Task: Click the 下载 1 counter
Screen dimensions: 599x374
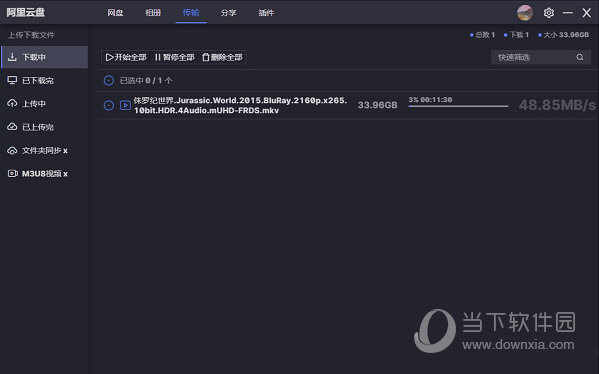Action: coord(516,35)
